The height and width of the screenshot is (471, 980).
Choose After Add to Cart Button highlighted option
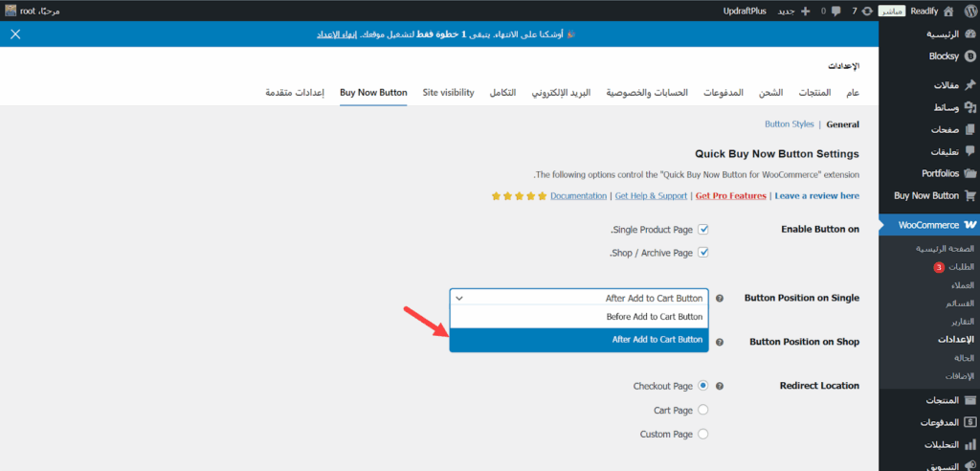pos(579,340)
